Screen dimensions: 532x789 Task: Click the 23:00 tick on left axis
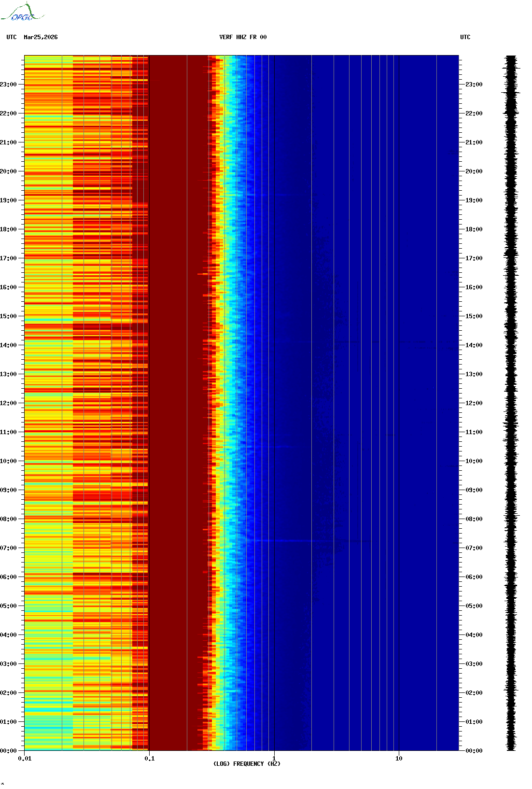tap(8, 85)
